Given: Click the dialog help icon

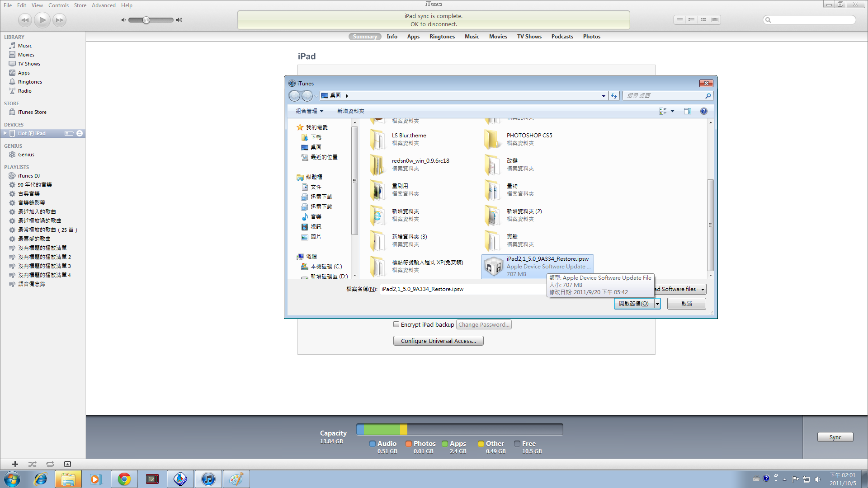Looking at the screenshot, I should pos(704,111).
